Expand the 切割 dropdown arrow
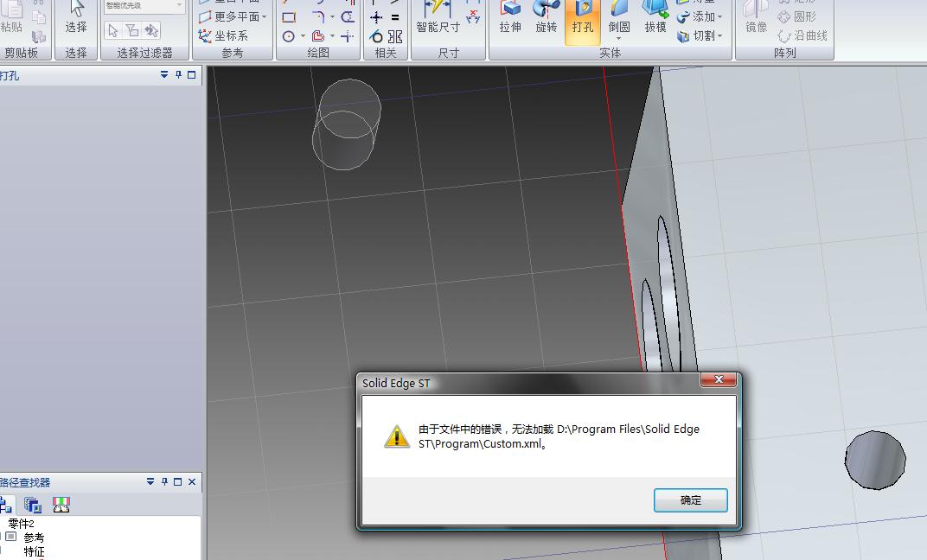 pos(720,36)
